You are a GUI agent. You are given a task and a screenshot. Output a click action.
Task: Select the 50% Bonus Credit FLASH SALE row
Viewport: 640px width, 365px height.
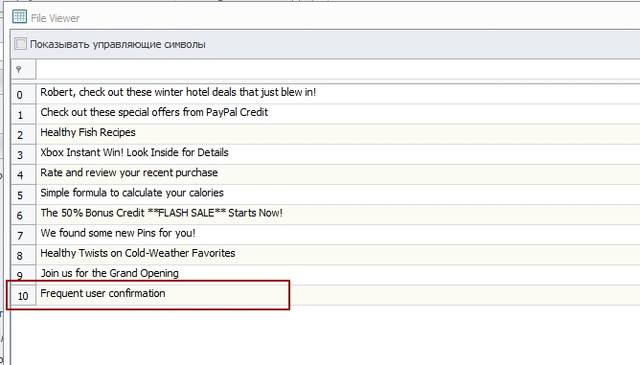(x=338, y=214)
